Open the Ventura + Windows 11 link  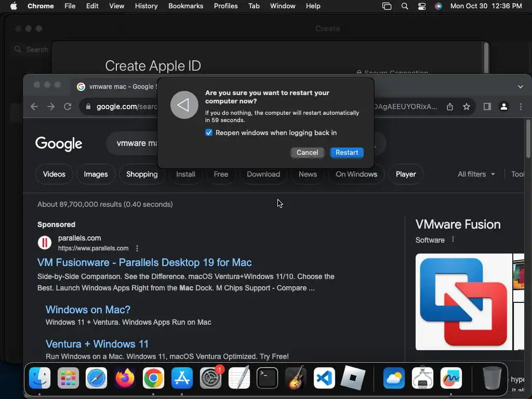coord(97,344)
